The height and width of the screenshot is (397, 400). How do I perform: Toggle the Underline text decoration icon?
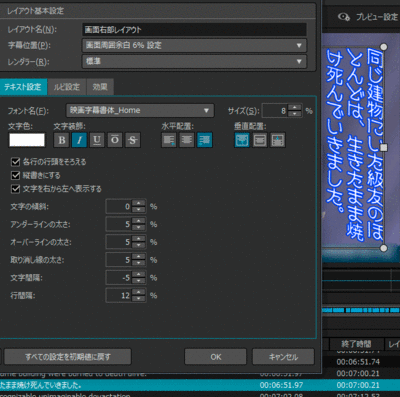click(97, 140)
